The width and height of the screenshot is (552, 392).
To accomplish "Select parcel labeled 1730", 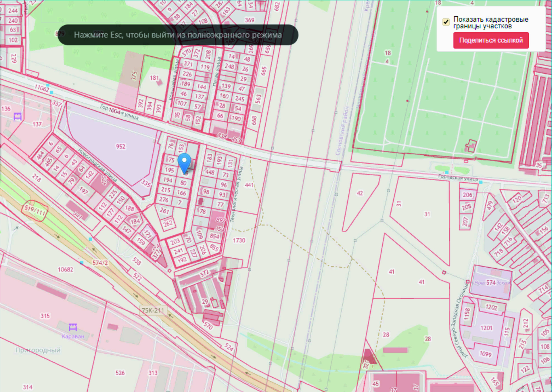I will click(239, 240).
